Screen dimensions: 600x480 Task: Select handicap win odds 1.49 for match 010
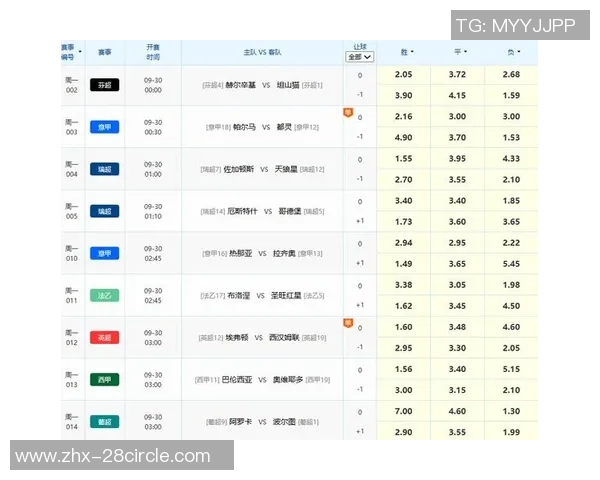404,264
